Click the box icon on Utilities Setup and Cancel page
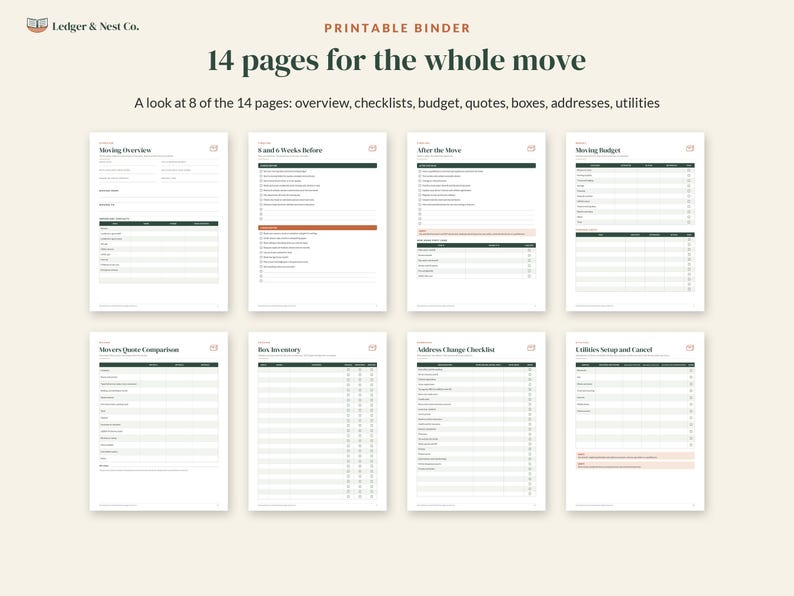This screenshot has width=794, height=596. coord(690,347)
